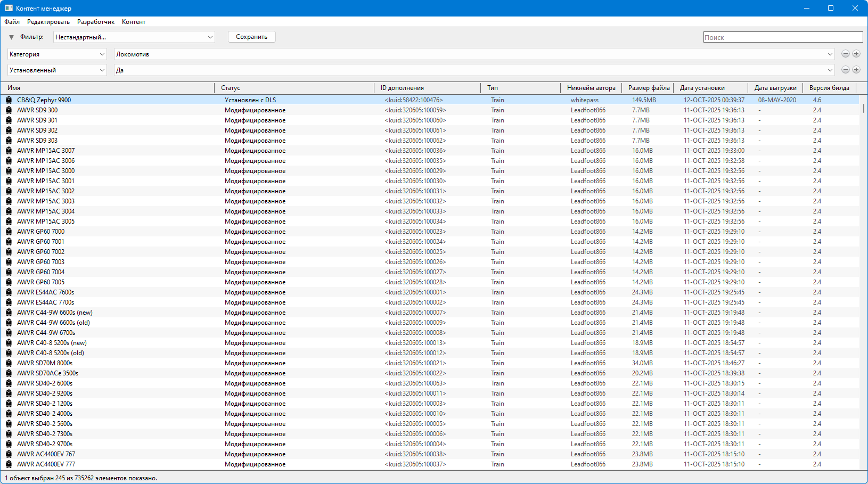Open the Категория criterion dropdown
This screenshot has width=868, height=484.
[x=57, y=54]
